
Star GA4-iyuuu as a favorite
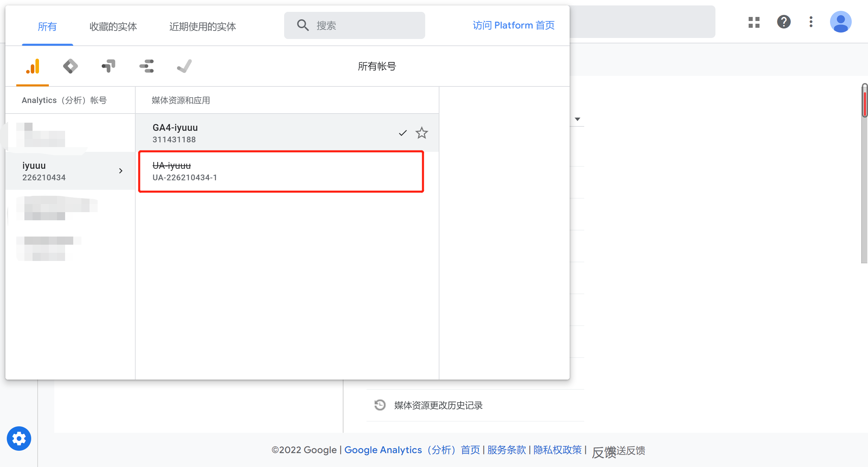pyautogui.click(x=421, y=133)
